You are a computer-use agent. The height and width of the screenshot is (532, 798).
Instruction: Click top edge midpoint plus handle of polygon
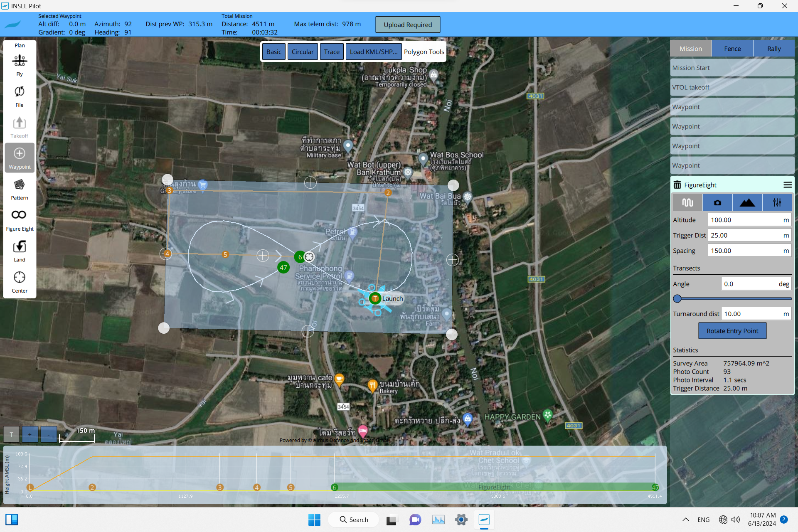310,182
